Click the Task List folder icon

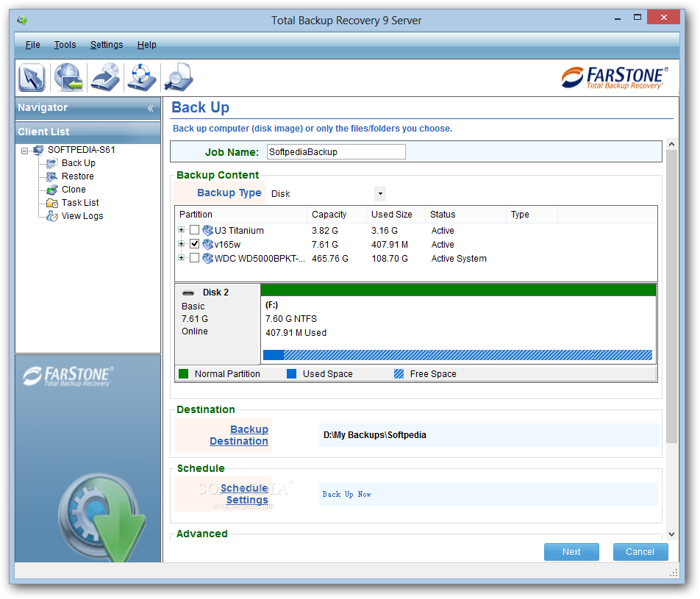point(52,203)
